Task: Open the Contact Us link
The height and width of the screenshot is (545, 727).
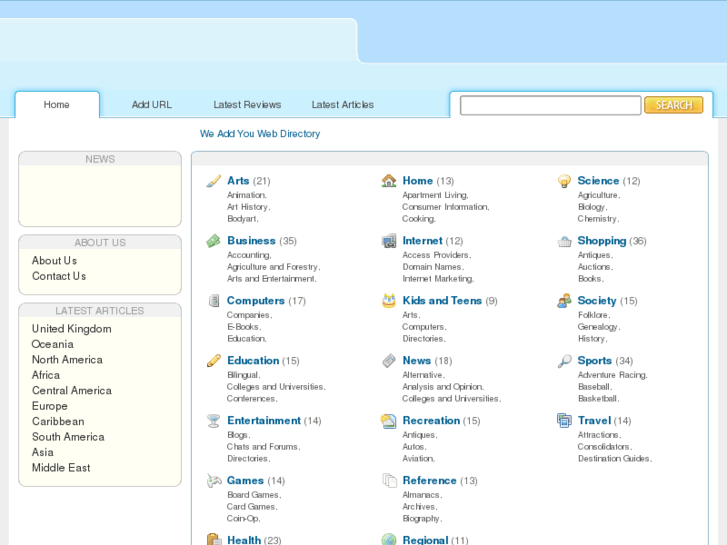Action: pyautogui.click(x=59, y=276)
